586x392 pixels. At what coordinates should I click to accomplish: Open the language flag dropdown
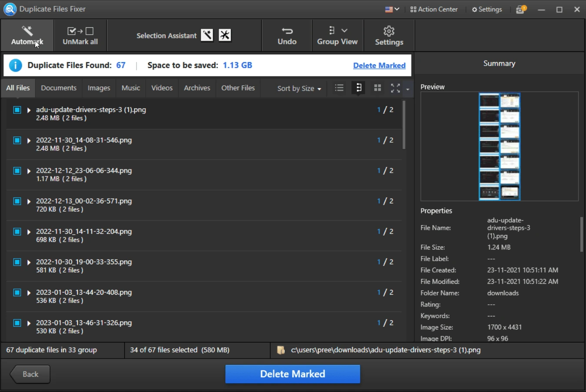pyautogui.click(x=392, y=9)
